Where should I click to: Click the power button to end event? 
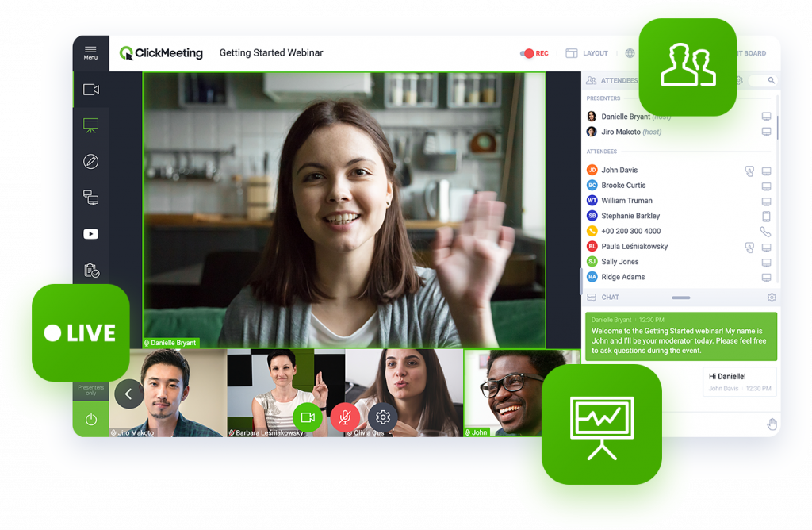(91, 420)
